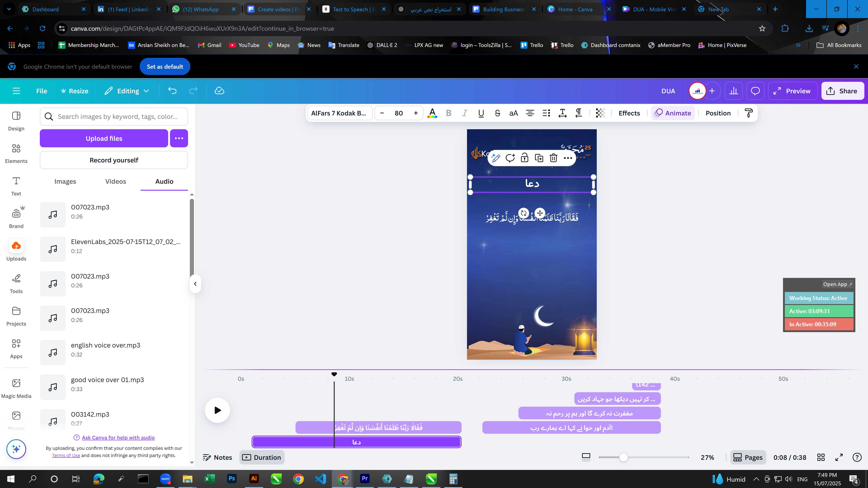
Task: Delete the selected element
Action: tap(553, 158)
